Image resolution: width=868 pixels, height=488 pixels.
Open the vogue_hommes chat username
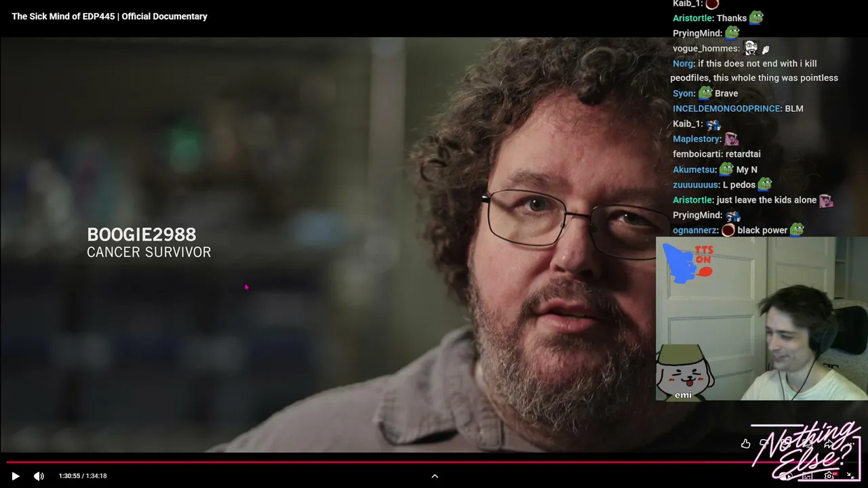[x=706, y=49]
